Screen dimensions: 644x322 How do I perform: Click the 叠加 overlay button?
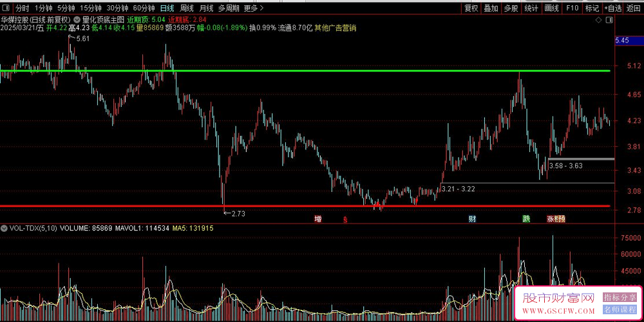(491, 8)
